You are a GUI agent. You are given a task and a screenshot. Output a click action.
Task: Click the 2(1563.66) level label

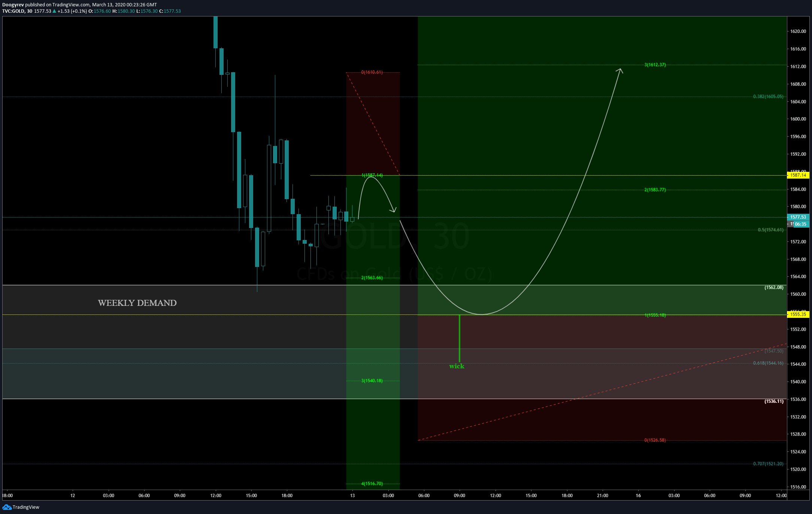pos(372,278)
